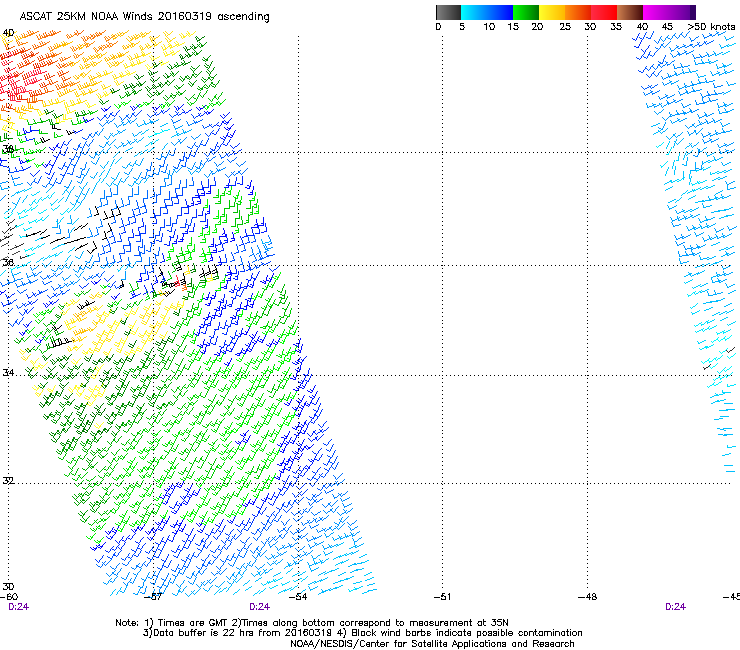The height and width of the screenshot is (650, 740).
Task: Click the '35' tick label on color scale
Action: pyautogui.click(x=615, y=27)
